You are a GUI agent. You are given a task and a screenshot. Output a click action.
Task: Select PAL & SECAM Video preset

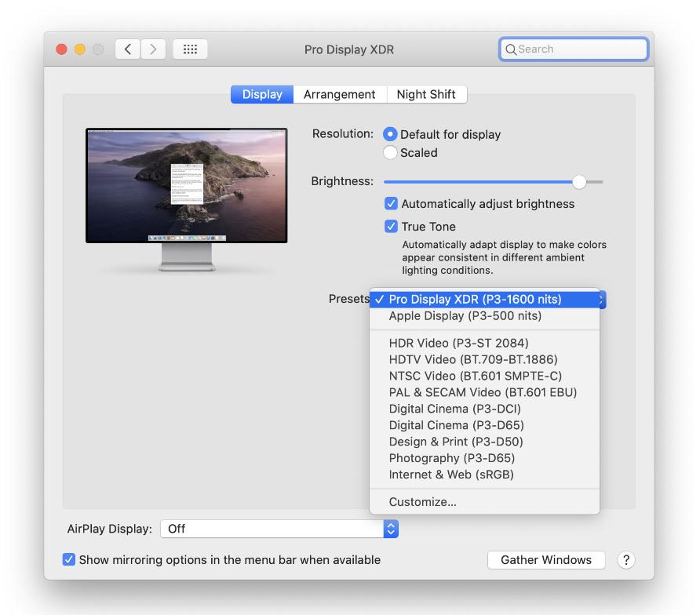tap(485, 392)
